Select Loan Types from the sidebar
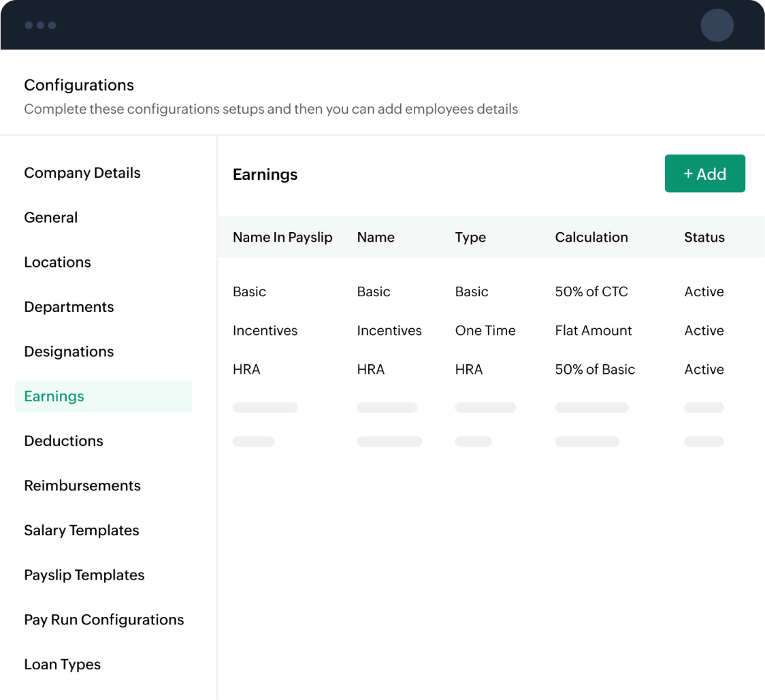Viewport: 765px width, 700px height. point(62,664)
